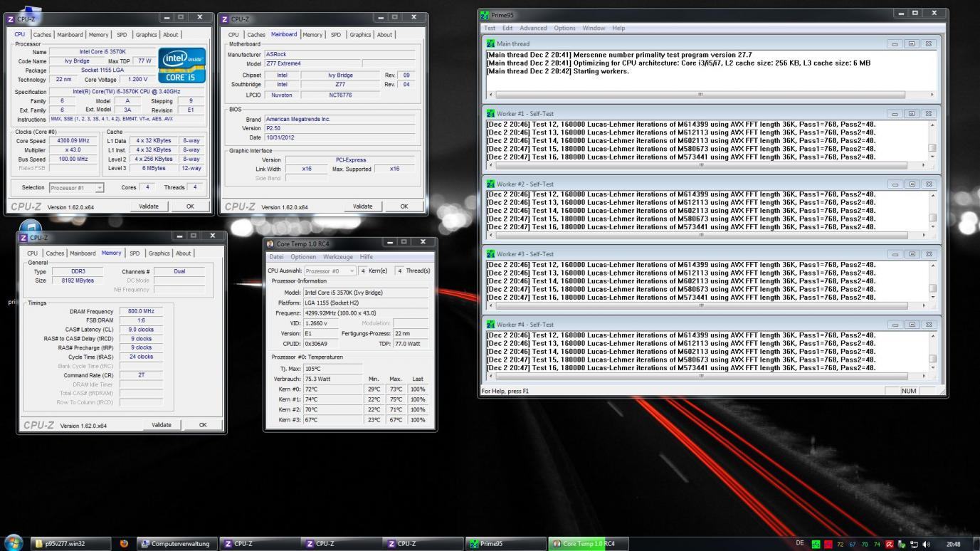Click Validate in the CPU-Z Mainboard window
980x551 pixels.
(x=363, y=206)
